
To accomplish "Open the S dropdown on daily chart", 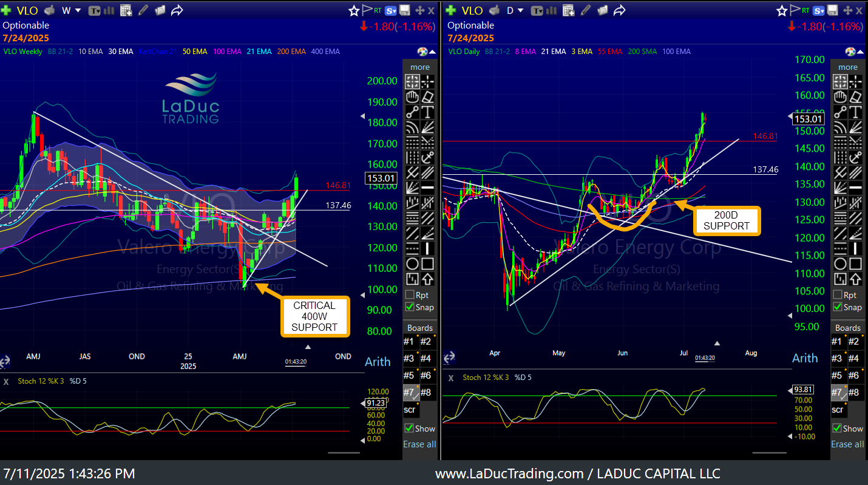I will (819, 10).
